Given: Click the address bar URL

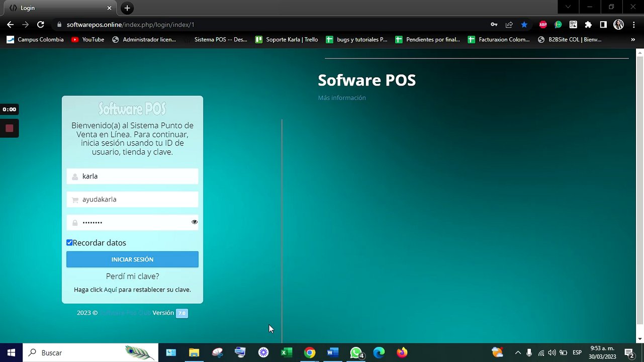Looking at the screenshot, I should [x=130, y=24].
